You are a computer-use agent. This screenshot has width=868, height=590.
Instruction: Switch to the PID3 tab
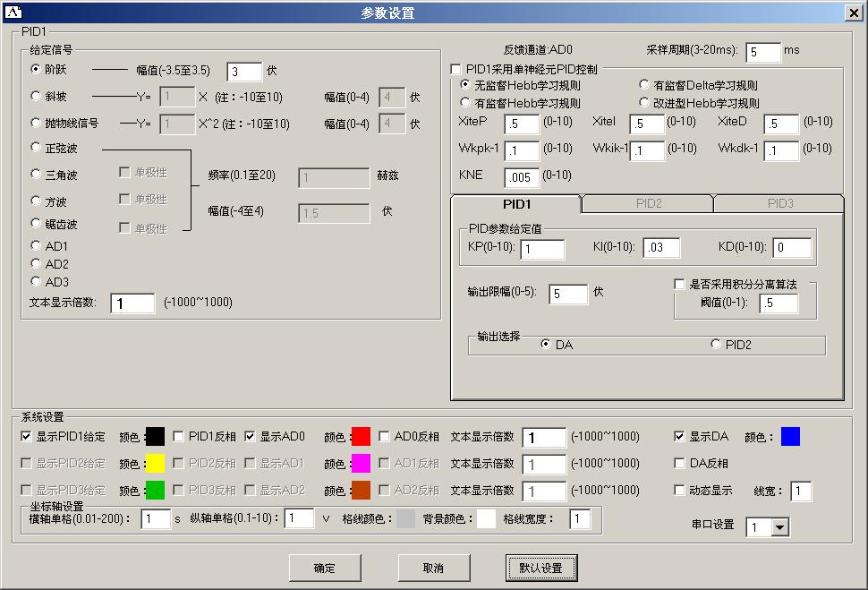coord(779,204)
